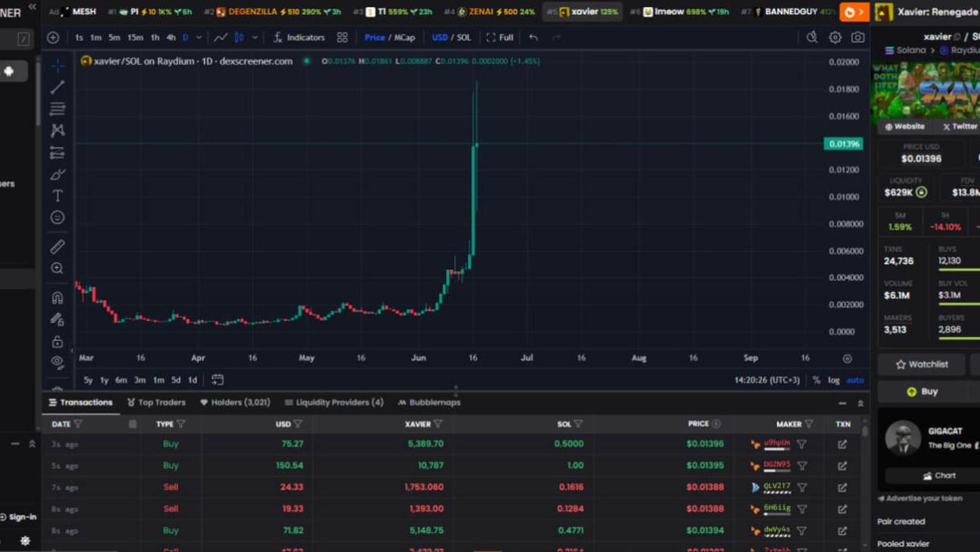Click the green Buy button

[922, 391]
